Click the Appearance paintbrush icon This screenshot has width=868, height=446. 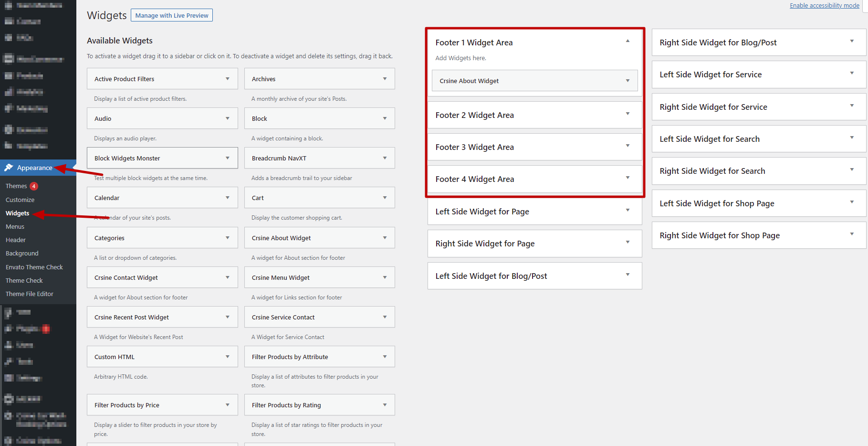(x=9, y=168)
